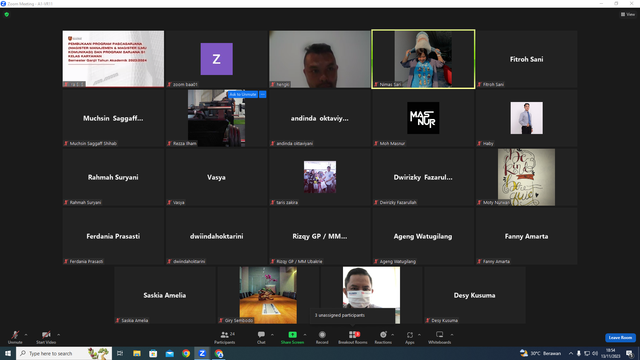Click the green Share Screen button
640x360 pixels.
(292, 337)
